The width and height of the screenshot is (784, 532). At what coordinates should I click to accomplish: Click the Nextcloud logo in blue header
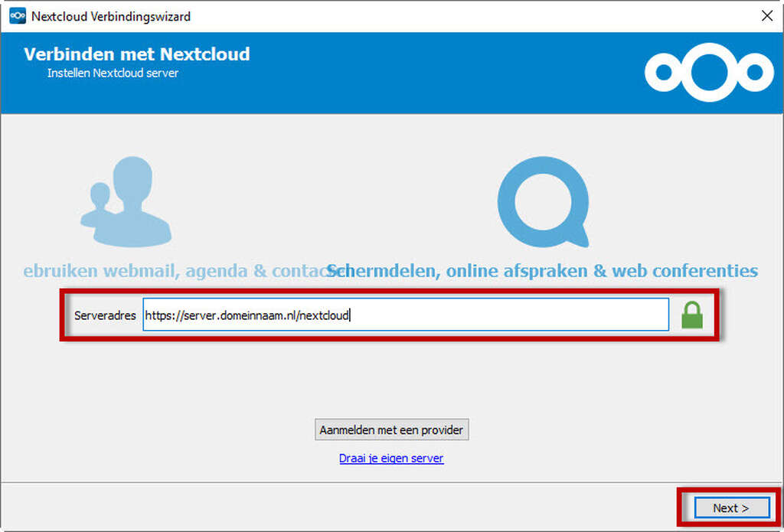[x=709, y=73]
